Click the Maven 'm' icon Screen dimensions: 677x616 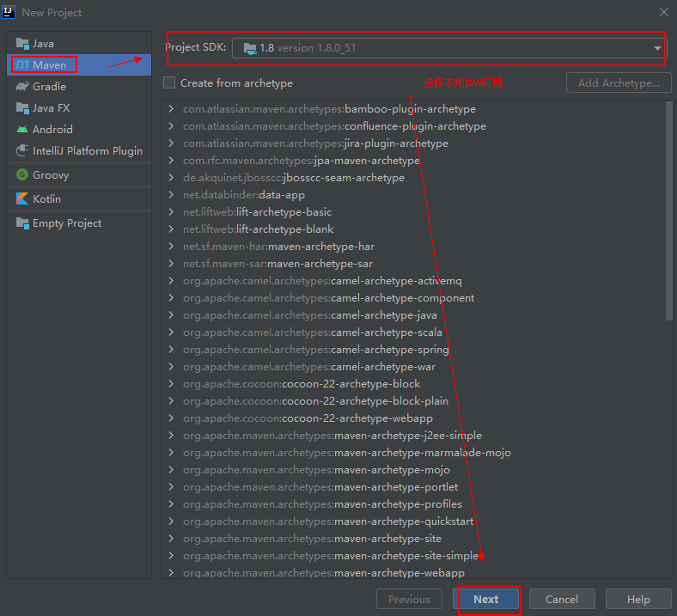point(22,64)
